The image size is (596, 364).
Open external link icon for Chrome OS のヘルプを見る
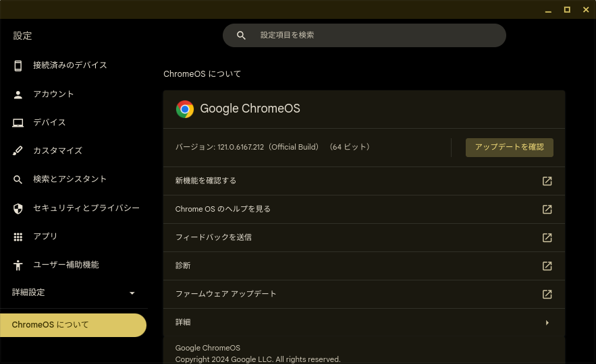pos(547,209)
